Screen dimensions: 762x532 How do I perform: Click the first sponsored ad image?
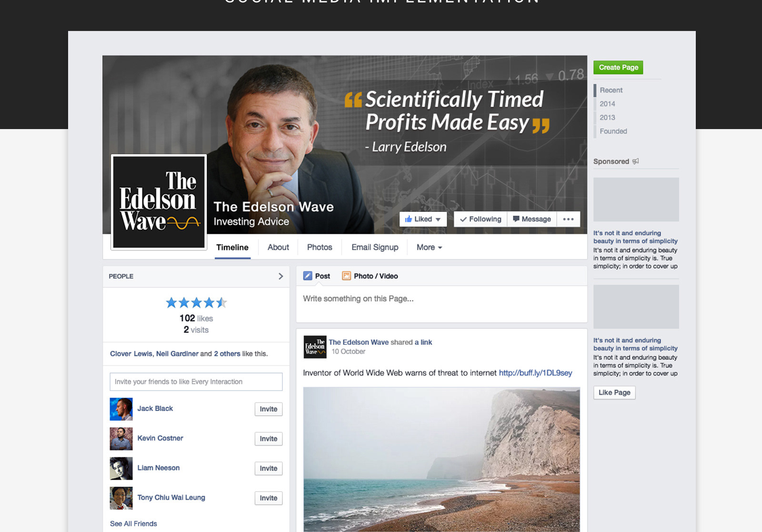pyautogui.click(x=636, y=200)
